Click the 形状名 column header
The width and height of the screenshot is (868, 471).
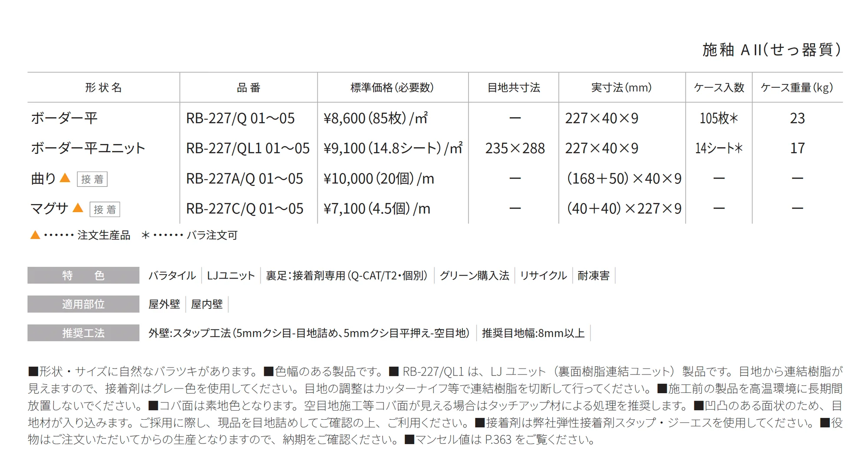point(103,87)
